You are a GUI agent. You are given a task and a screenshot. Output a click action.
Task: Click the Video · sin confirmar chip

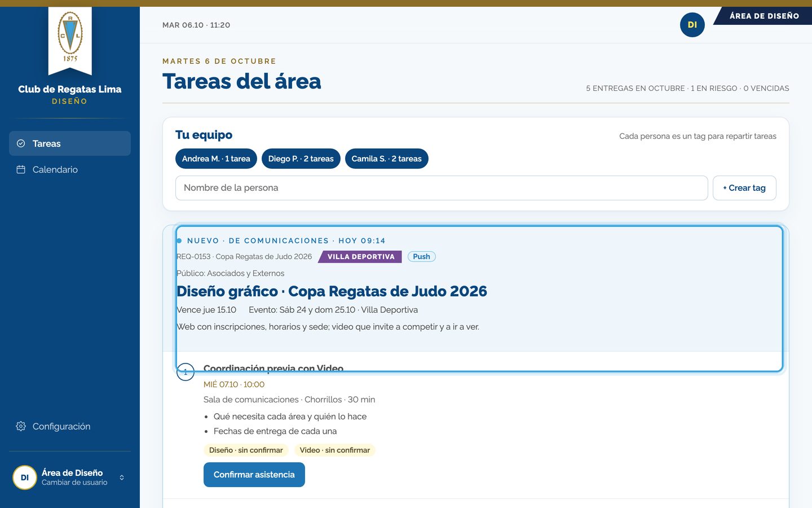tap(335, 450)
